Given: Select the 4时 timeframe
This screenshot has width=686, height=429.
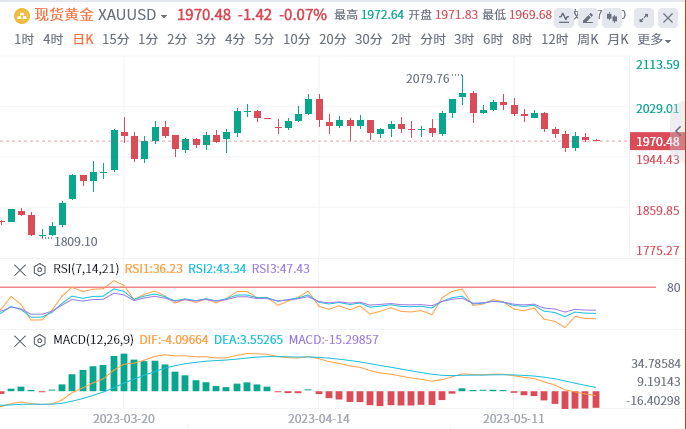Looking at the screenshot, I should click(53, 40).
